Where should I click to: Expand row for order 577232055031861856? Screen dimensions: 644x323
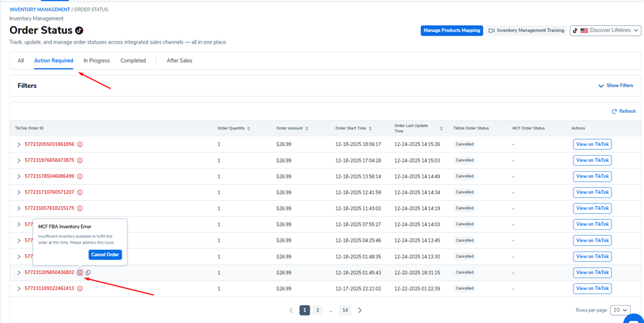[19, 145]
